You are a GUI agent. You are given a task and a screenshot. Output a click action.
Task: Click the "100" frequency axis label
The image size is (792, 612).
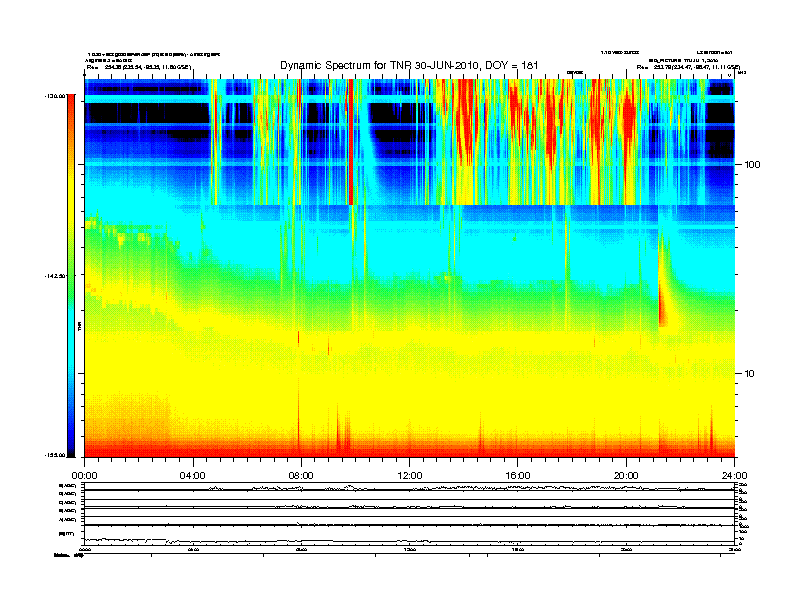(x=753, y=165)
